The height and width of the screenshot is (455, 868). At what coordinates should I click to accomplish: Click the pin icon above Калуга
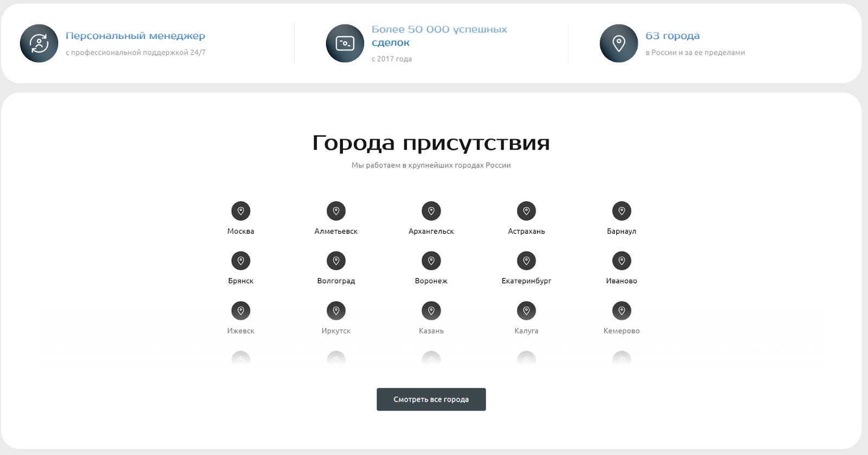click(x=527, y=311)
